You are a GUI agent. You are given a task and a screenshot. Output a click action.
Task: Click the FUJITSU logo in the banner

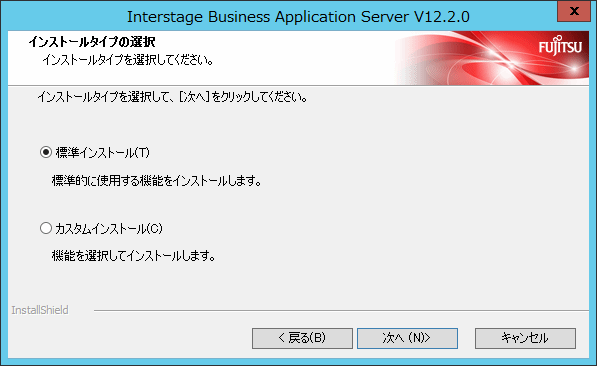[x=560, y=46]
